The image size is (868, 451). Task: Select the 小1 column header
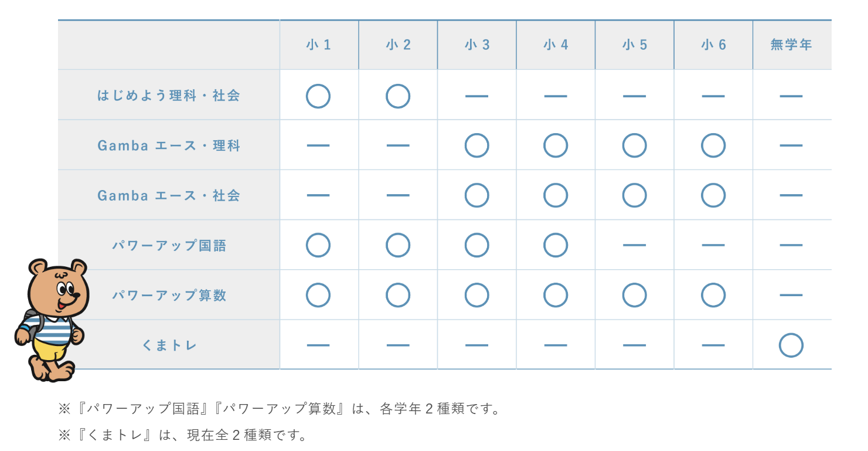coord(319,45)
